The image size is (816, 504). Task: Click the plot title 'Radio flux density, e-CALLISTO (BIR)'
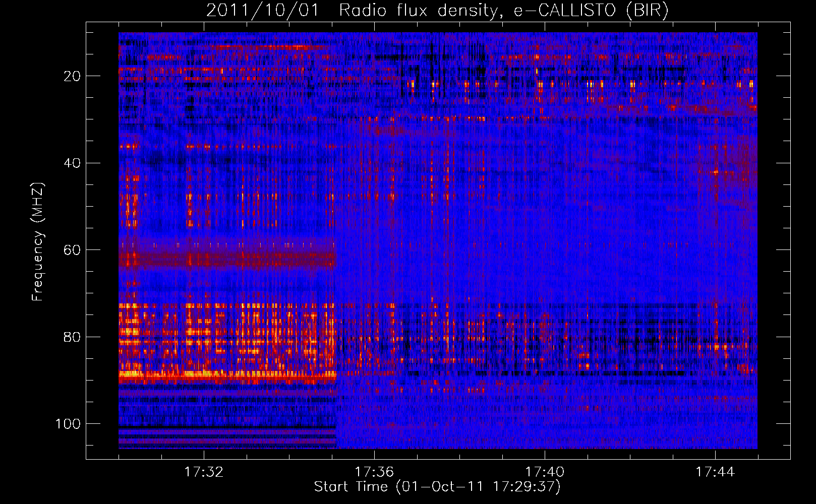[503, 11]
